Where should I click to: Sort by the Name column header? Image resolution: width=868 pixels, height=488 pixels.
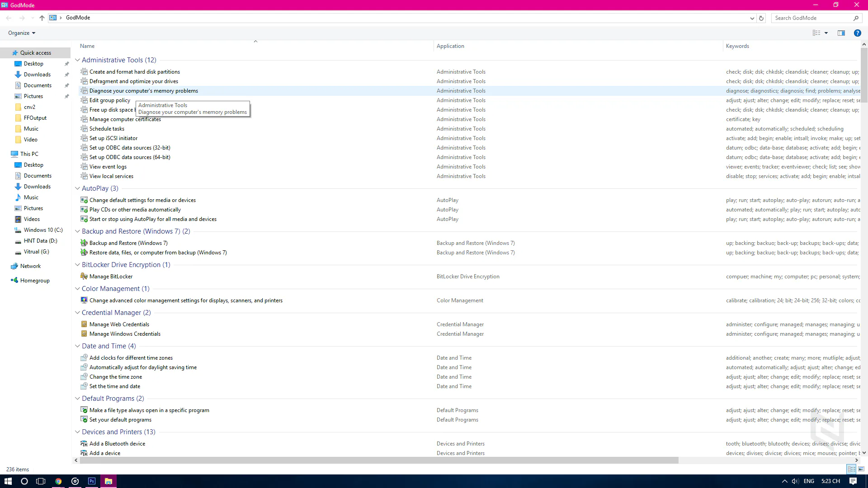tap(87, 46)
